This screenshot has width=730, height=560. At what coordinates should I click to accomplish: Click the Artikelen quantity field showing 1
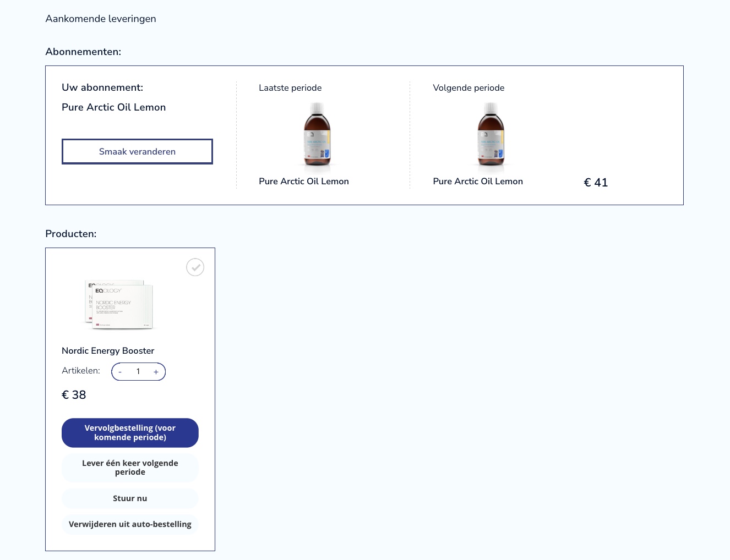pyautogui.click(x=138, y=372)
